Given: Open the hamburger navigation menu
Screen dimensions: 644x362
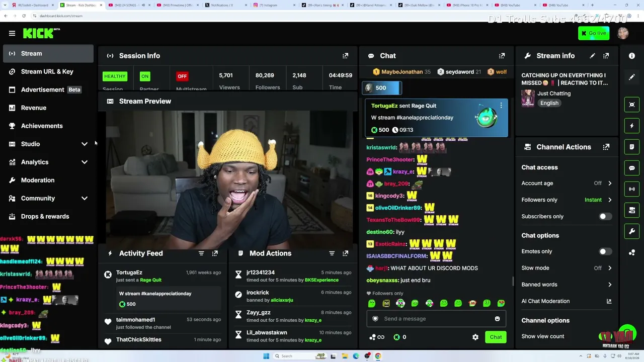Looking at the screenshot, I should point(12,33).
